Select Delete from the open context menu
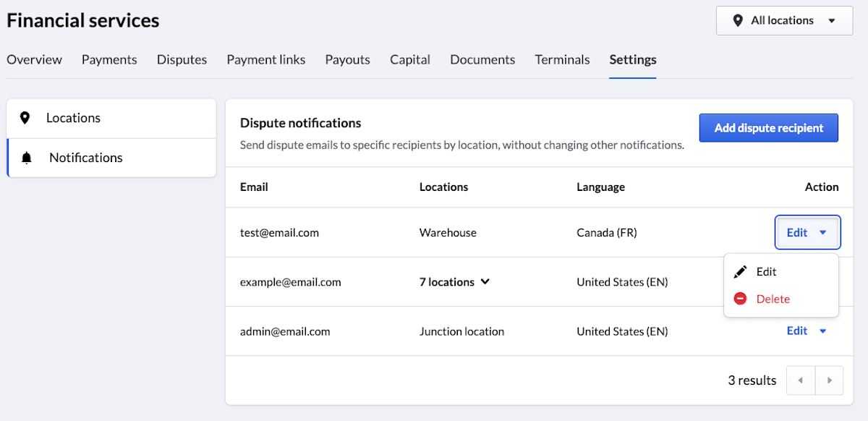Viewport: 868px width, 421px height. click(773, 298)
